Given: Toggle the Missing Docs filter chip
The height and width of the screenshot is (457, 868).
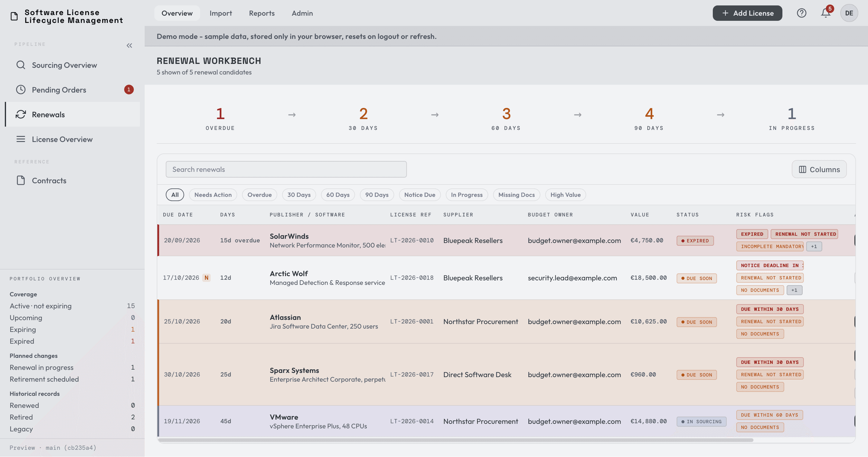Looking at the screenshot, I should [x=516, y=195].
